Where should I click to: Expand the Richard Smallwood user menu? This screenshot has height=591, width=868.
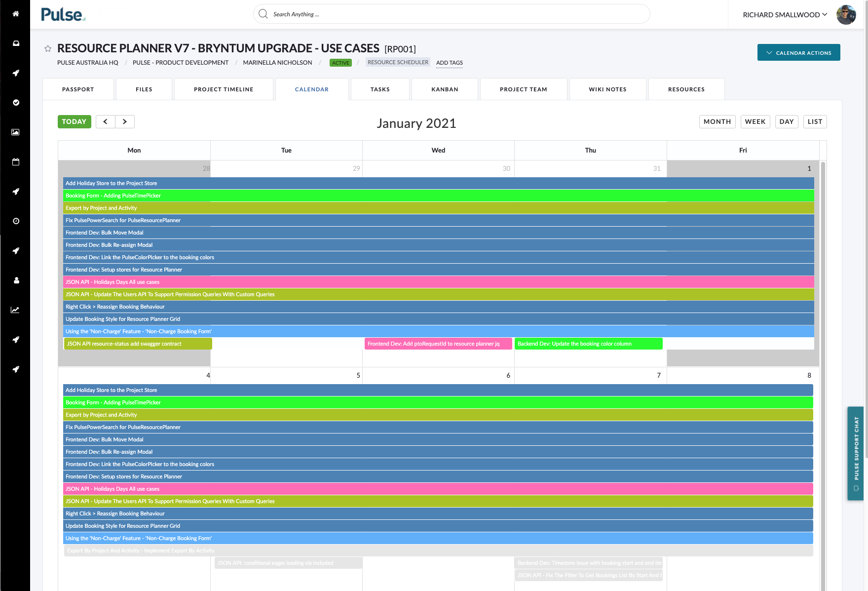pos(785,15)
